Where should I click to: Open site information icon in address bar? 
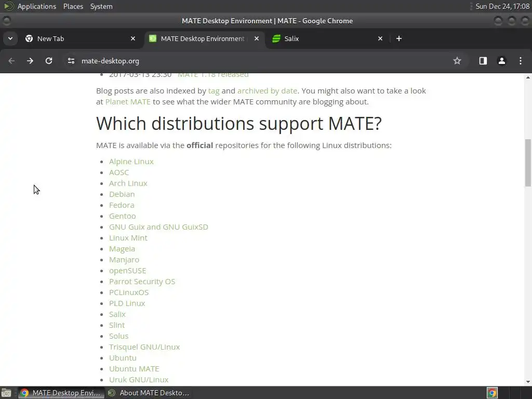tap(71, 61)
